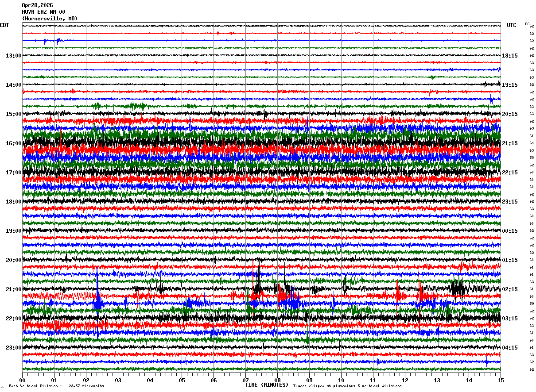Click minute tick label 03 on time axis
536x392 pixels.
pyautogui.click(x=118, y=380)
